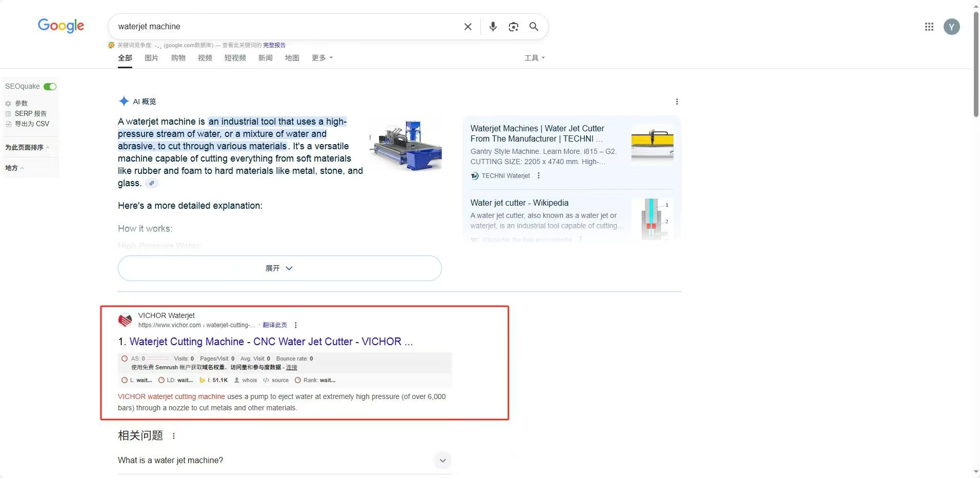The image size is (980, 478).
Task: Open the 工具 tools dropdown
Action: pyautogui.click(x=534, y=58)
